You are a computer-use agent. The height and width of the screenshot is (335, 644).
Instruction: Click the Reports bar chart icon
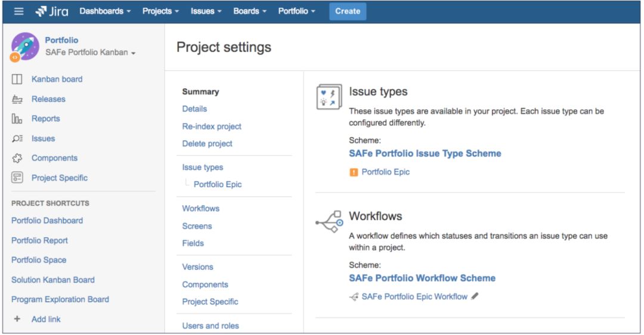17,119
